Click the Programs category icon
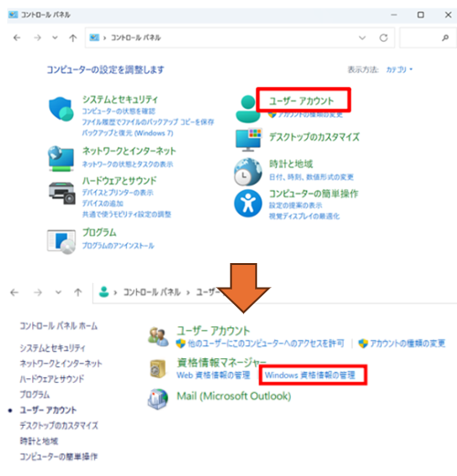Viewport: 457px width, 476px height. 61,242
